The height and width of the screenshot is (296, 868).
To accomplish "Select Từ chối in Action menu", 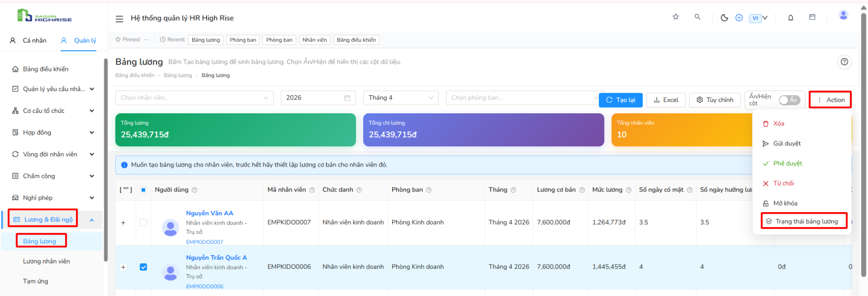I will 801,183.
